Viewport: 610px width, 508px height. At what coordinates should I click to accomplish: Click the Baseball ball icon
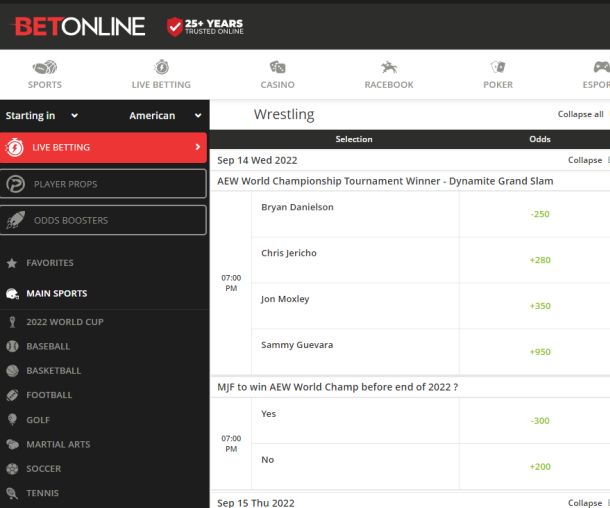[12, 346]
